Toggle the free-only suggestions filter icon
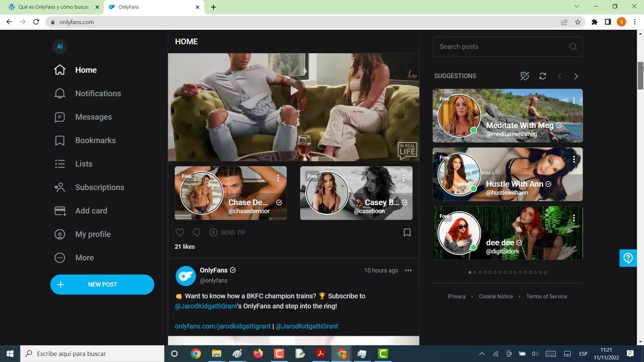The height and width of the screenshot is (362, 644). point(525,76)
